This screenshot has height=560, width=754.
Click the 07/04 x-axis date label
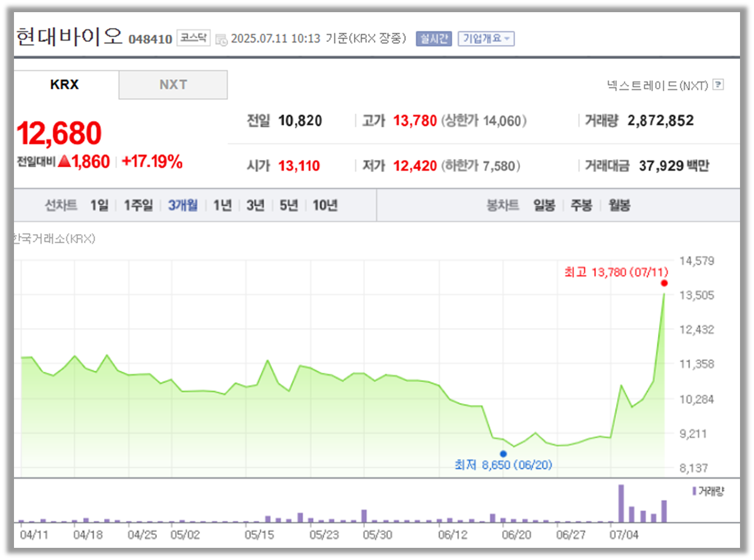click(624, 535)
